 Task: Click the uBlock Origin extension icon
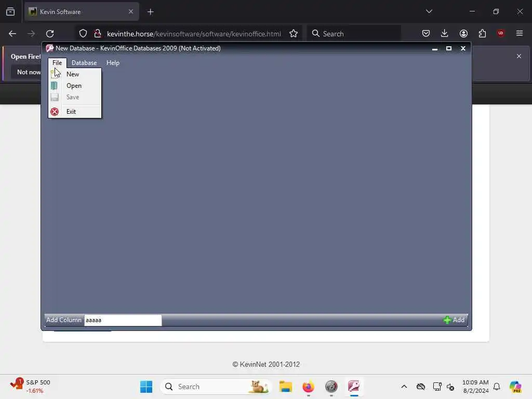[x=501, y=33]
